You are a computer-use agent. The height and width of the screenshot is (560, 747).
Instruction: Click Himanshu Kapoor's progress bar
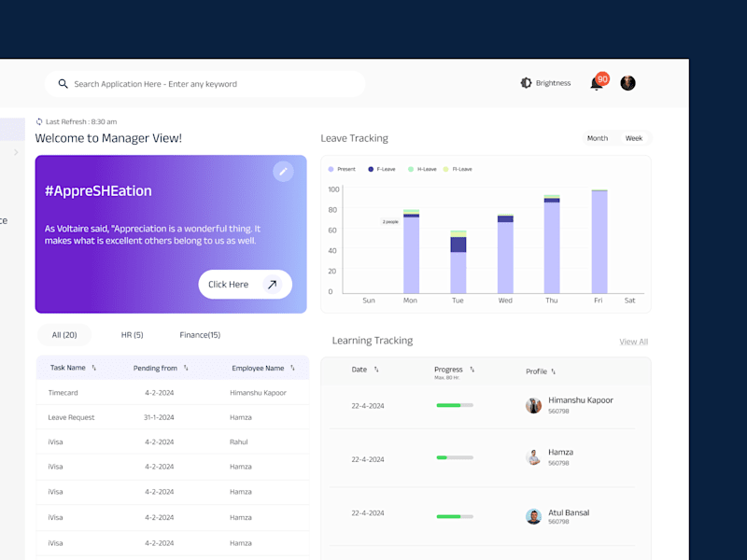(x=455, y=405)
